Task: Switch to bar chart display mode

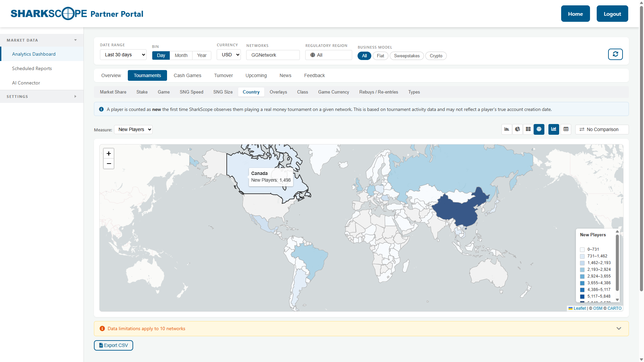Action: click(x=554, y=129)
